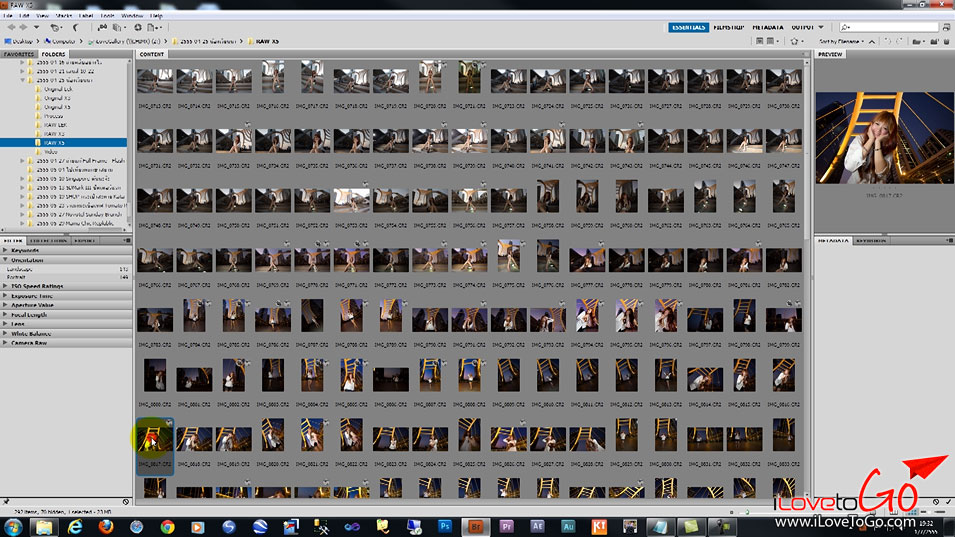Open the Refine review mode icon
The width and height of the screenshot is (955, 537).
pos(118,27)
